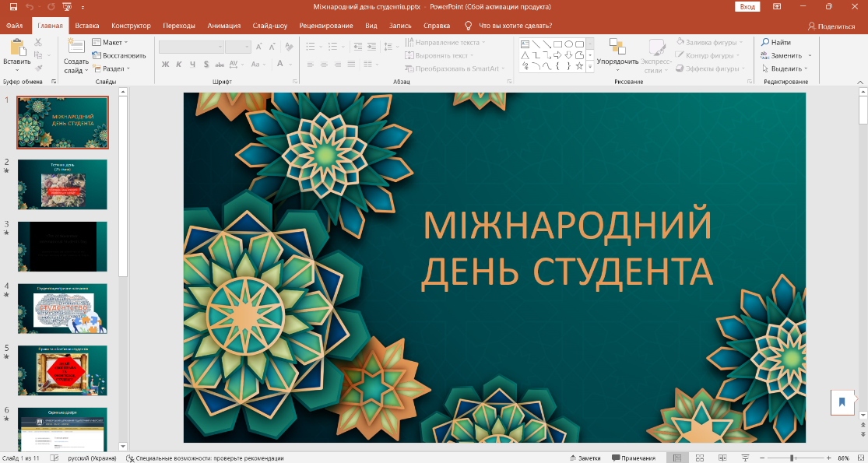Click the Share (Поделиться) button
Image resolution: width=868 pixels, height=463 pixels.
coord(831,26)
